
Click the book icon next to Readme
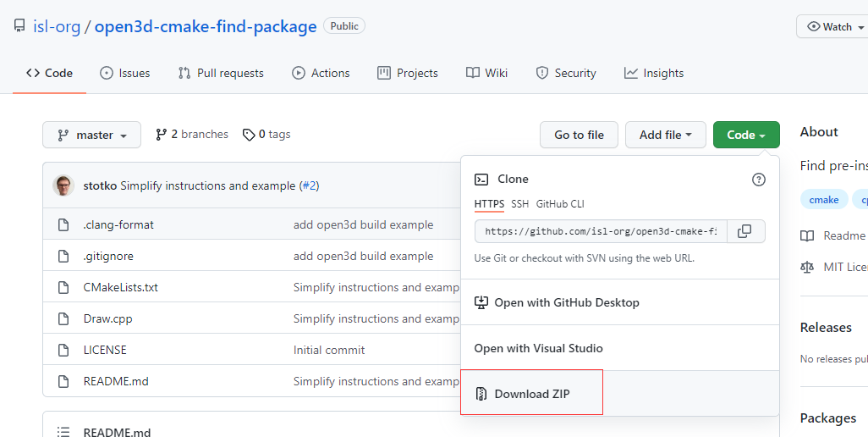(x=807, y=236)
